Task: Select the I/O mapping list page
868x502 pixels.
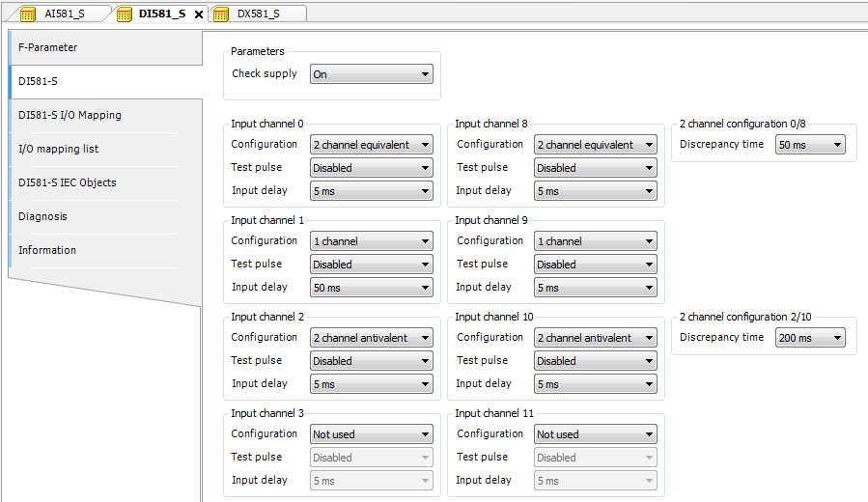Action: pyautogui.click(x=58, y=149)
